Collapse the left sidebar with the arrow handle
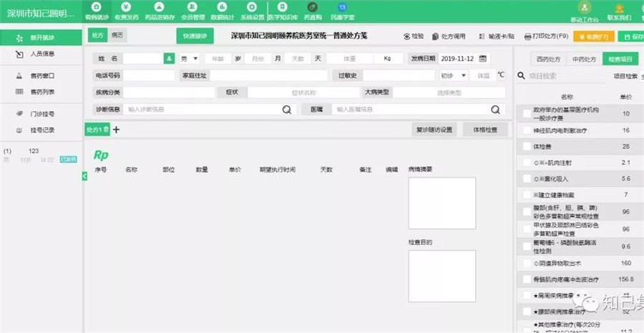Screen dimensions: 644x333 [84, 177]
